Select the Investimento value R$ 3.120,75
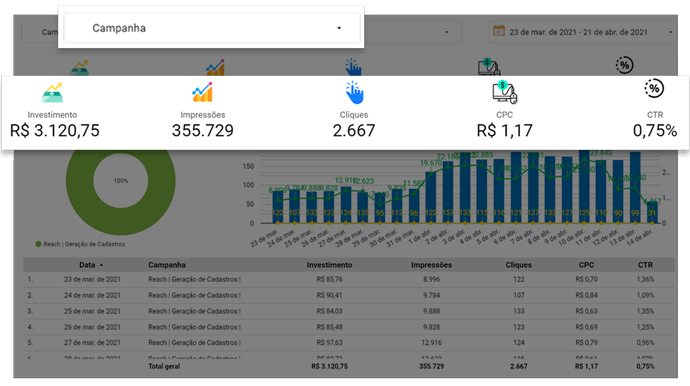690x386 pixels. (x=55, y=131)
